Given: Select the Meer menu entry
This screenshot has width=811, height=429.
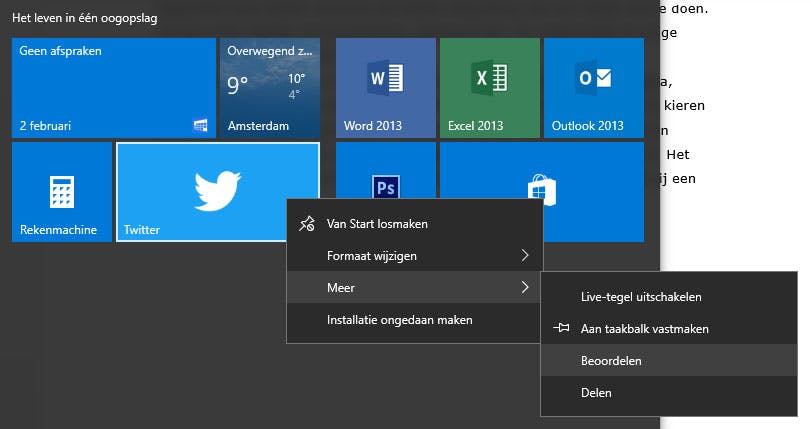Looking at the screenshot, I should pyautogui.click(x=414, y=288).
